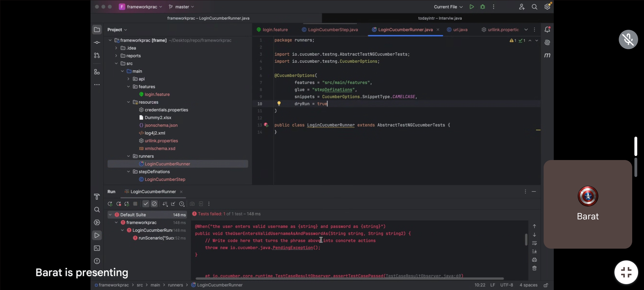Open Search Everywhere magnifier

pos(535,7)
